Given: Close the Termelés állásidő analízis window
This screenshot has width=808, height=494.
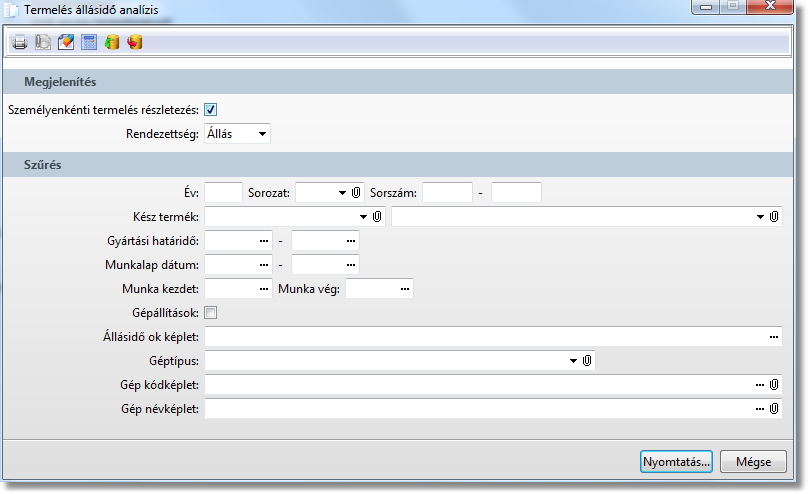Looking at the screenshot, I should pyautogui.click(x=770, y=6).
